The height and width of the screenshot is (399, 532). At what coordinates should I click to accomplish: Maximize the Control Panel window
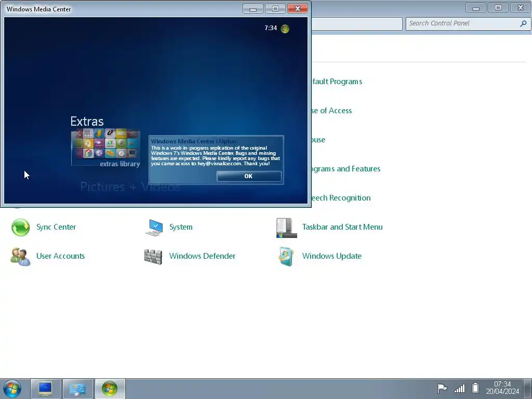click(498, 8)
